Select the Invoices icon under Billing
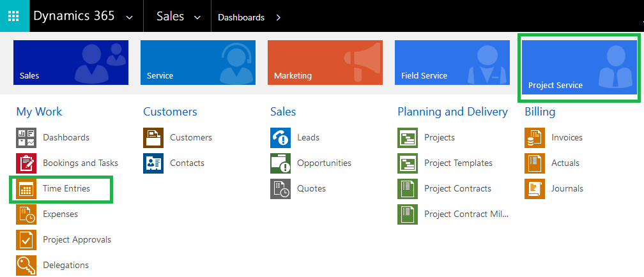The image size is (644, 277). click(x=535, y=137)
